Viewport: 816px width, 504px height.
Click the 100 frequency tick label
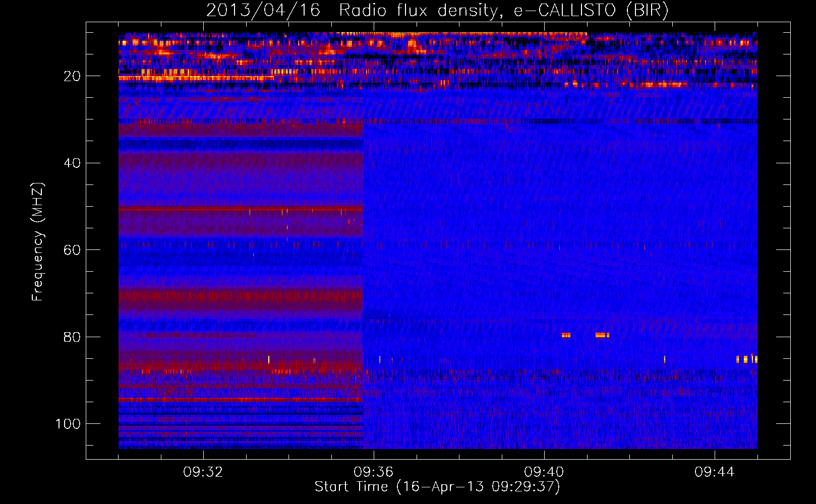pos(68,424)
